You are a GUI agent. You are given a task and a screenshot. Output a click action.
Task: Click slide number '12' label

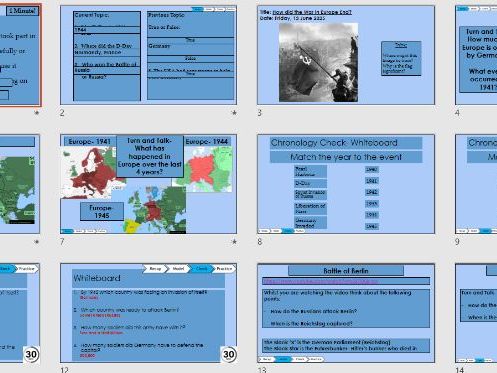click(x=64, y=370)
